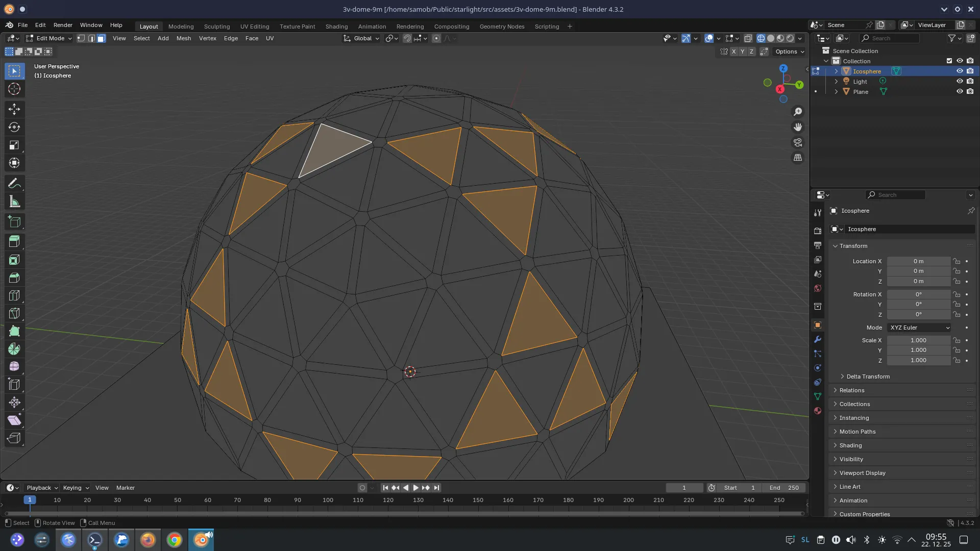Open the Mesh menu in the header

point(184,38)
